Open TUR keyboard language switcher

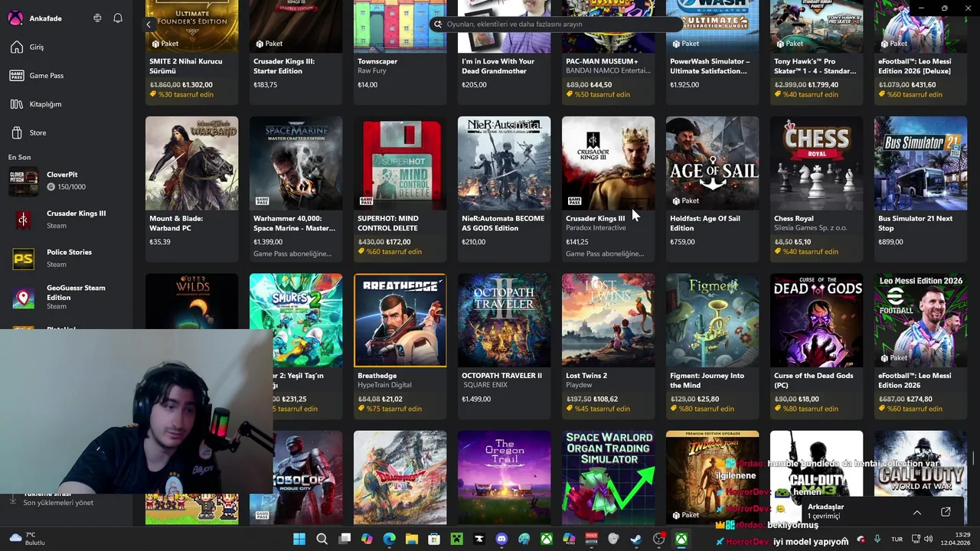[x=897, y=540]
